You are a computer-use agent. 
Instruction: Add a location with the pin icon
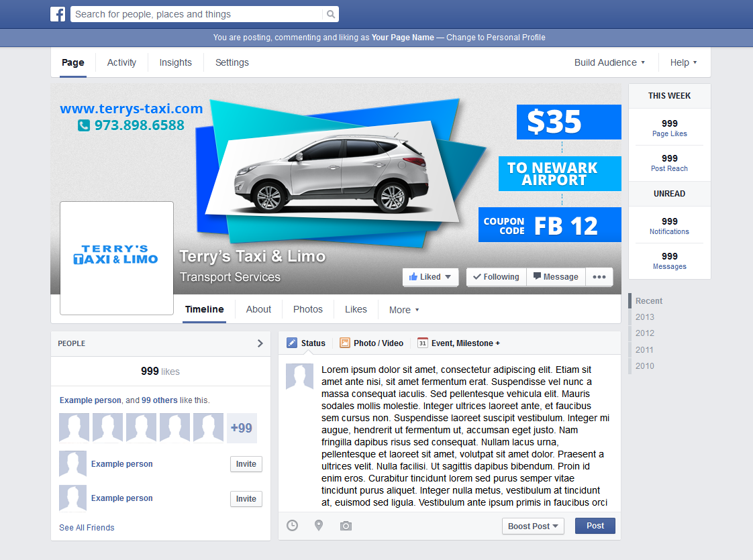point(318,525)
